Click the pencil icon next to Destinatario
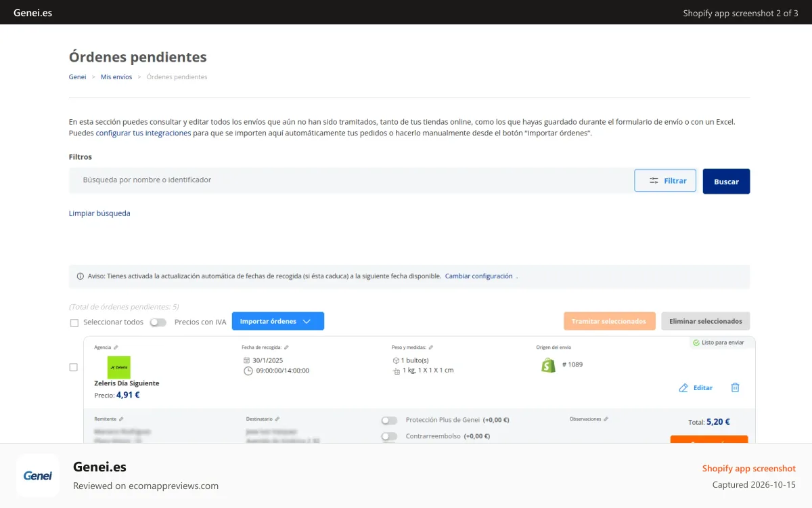This screenshot has height=508, width=812. pyautogui.click(x=277, y=419)
